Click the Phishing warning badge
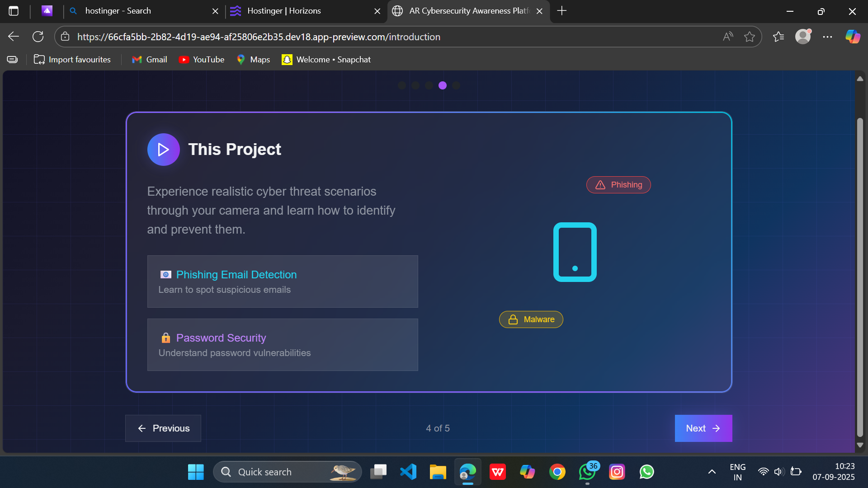 pyautogui.click(x=618, y=185)
